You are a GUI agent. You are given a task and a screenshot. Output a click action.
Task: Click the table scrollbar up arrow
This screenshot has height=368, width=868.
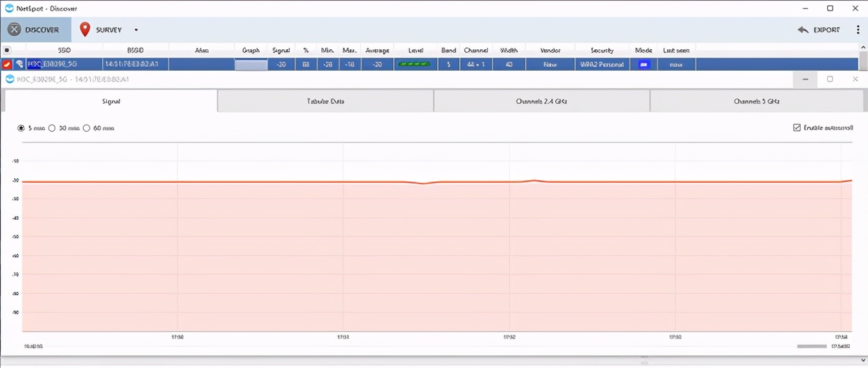point(863,48)
